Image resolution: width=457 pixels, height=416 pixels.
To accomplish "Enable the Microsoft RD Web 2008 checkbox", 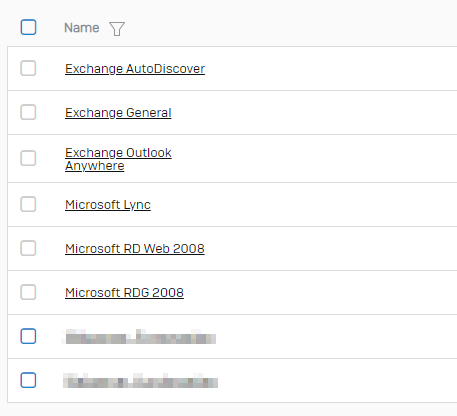I will [28, 248].
